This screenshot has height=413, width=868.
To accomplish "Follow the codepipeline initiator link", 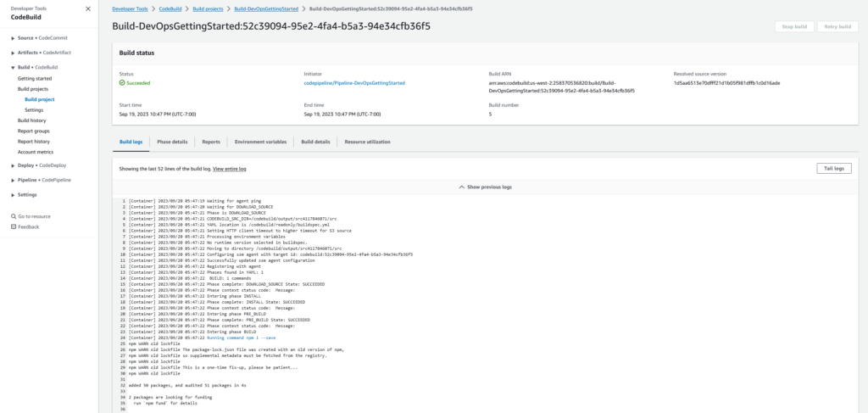I will tap(353, 83).
